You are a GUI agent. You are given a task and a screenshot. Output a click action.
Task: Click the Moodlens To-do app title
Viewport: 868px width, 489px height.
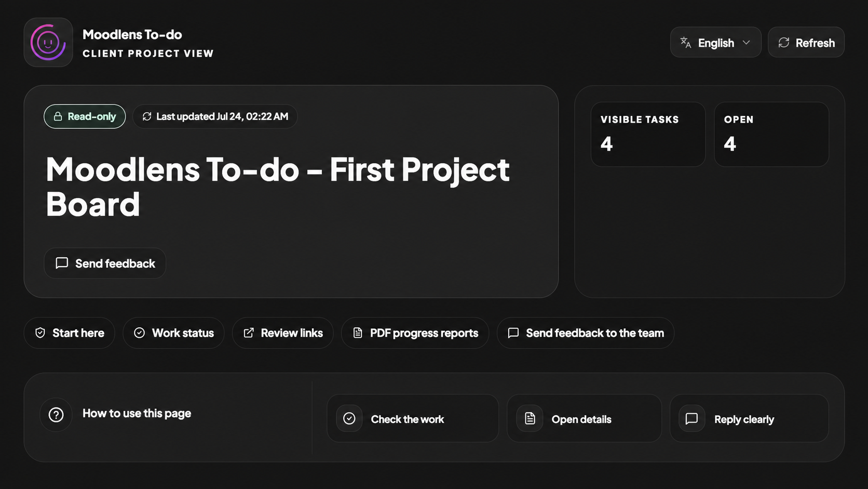coord(132,35)
